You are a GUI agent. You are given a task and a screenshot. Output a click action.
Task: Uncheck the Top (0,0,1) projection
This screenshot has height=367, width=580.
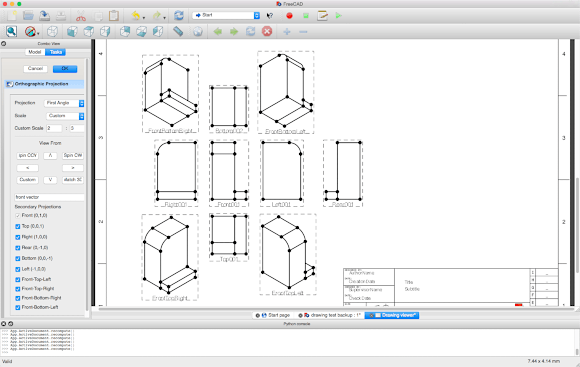pyautogui.click(x=17, y=226)
